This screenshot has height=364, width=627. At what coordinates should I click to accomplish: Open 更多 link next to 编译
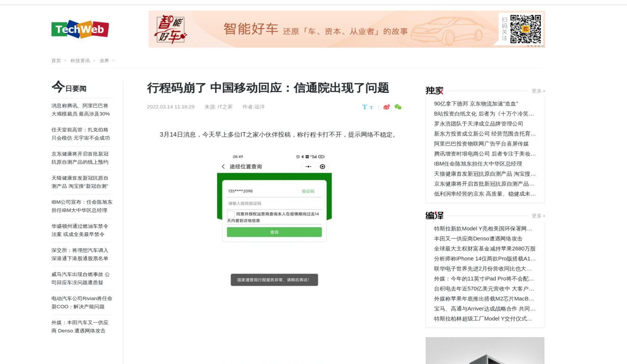[x=538, y=216]
